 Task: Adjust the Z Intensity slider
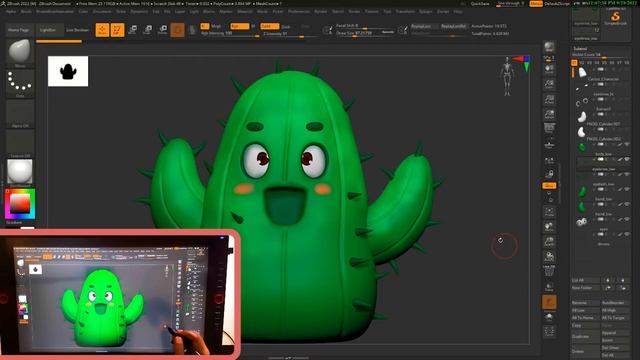click(x=290, y=34)
